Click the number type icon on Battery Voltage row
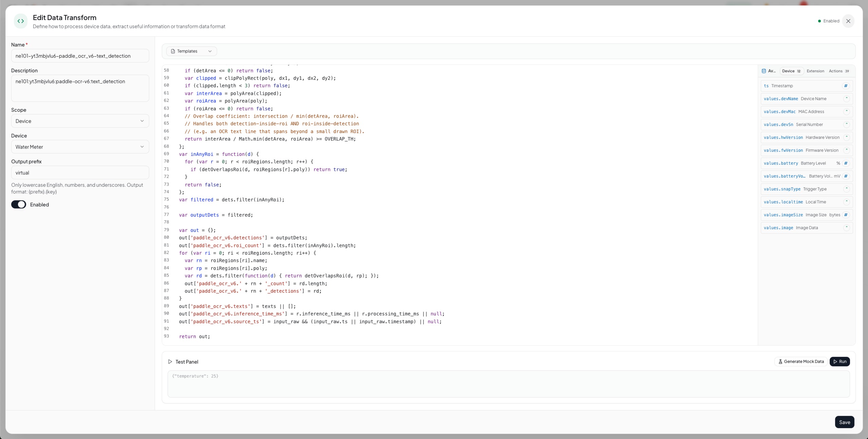 pyautogui.click(x=846, y=176)
